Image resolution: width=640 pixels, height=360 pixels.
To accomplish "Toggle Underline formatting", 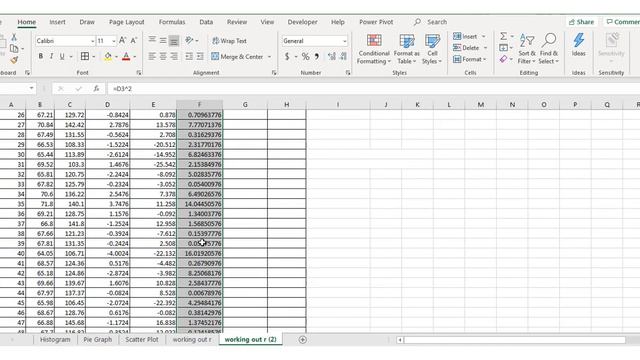I will coord(62,56).
